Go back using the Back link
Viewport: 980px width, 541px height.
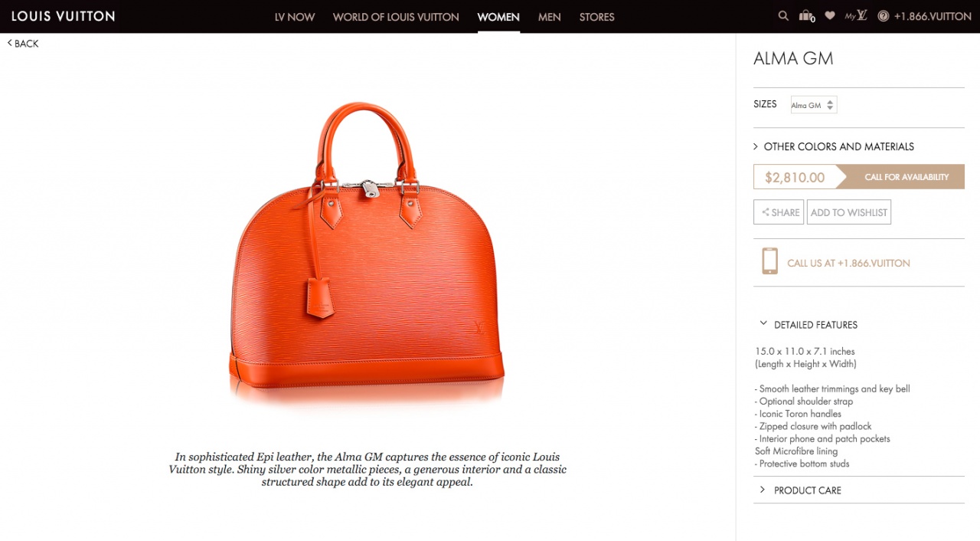[x=23, y=44]
